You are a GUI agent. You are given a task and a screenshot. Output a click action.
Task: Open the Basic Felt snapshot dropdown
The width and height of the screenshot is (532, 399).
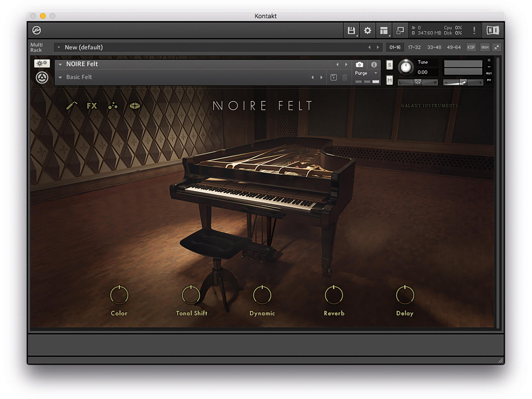(x=60, y=77)
